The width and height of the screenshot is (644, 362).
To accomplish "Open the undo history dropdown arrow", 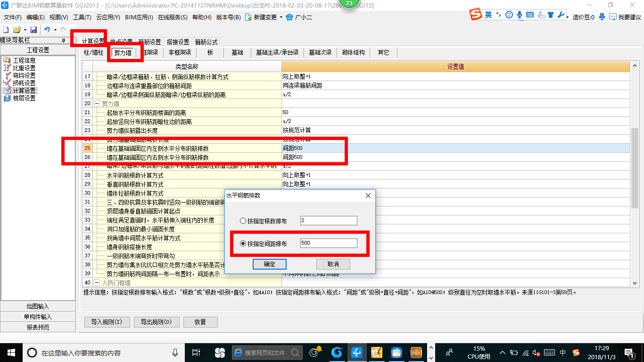I will coord(55,30).
